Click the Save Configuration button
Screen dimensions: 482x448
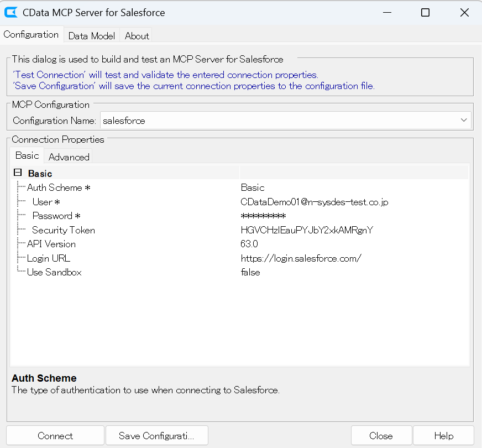(157, 435)
